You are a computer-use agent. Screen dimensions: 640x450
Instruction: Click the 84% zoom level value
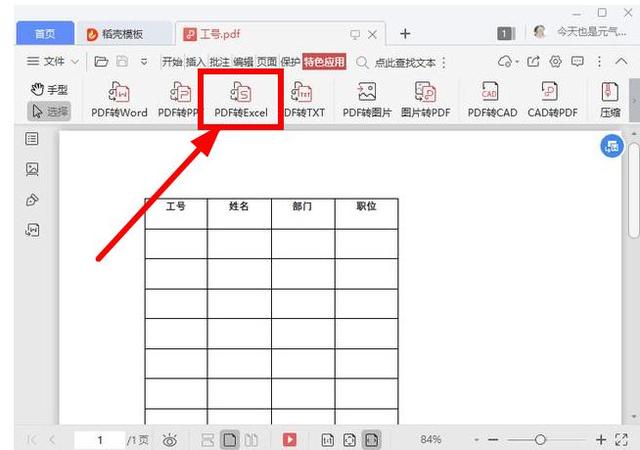click(430, 439)
